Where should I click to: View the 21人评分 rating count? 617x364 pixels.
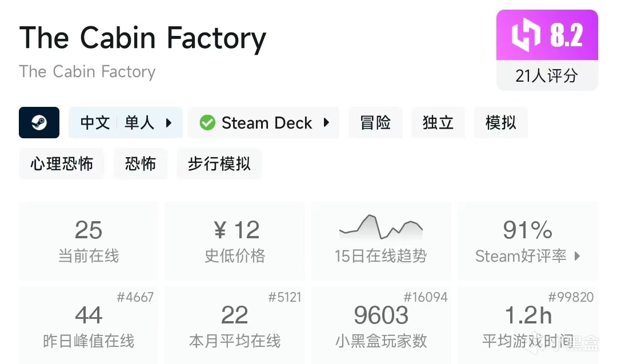coord(547,75)
